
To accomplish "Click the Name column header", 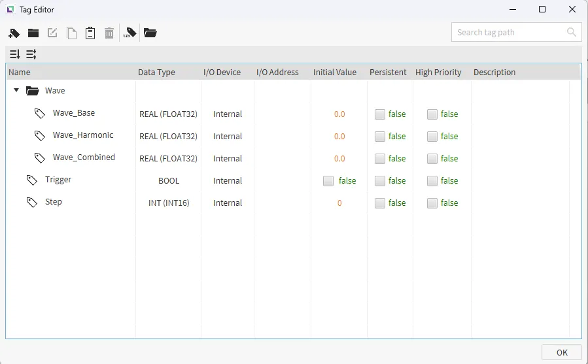I will (x=20, y=73).
